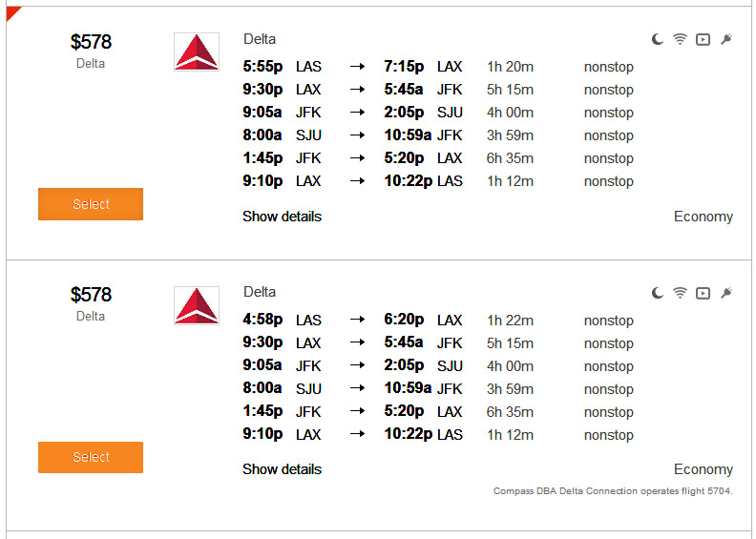
Task: Click the in-flight video icon in first result
Action: 703,40
